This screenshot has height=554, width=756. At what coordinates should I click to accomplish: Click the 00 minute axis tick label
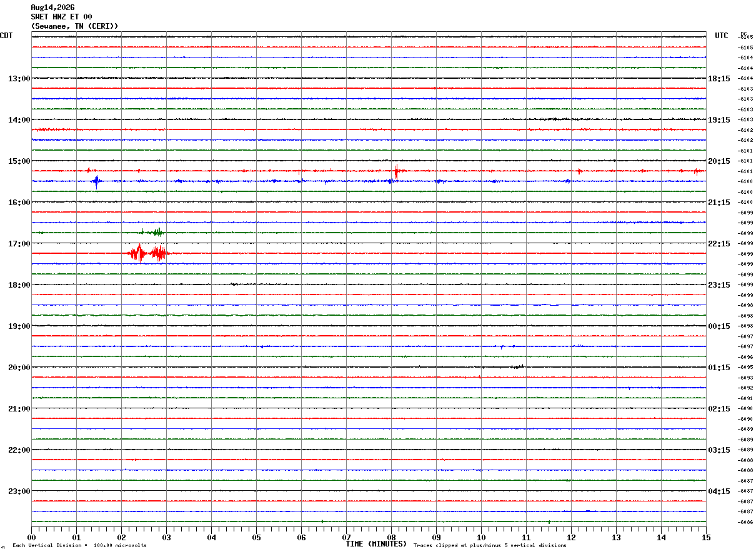[31, 538]
